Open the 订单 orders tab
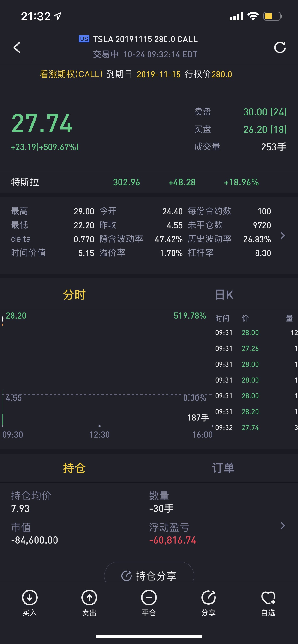Image resolution: width=298 pixels, height=644 pixels. [223, 468]
